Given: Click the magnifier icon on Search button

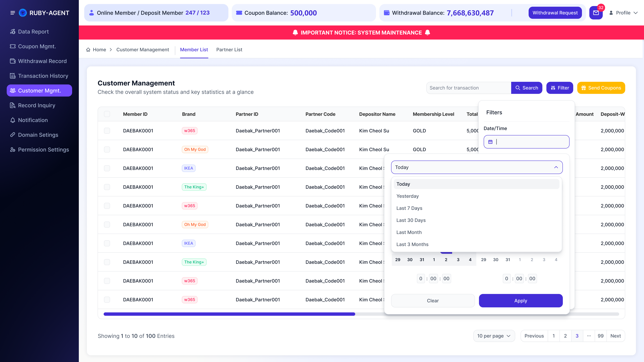Looking at the screenshot, I should [x=518, y=88].
